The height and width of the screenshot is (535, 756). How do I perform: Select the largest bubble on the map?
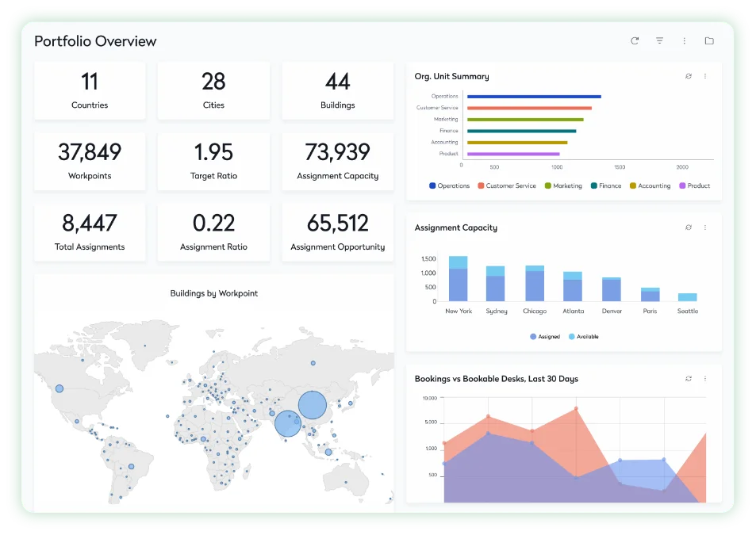click(x=313, y=405)
